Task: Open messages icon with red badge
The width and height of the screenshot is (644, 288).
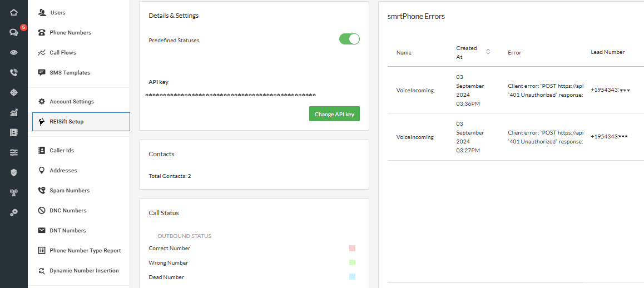Action: coord(14,32)
